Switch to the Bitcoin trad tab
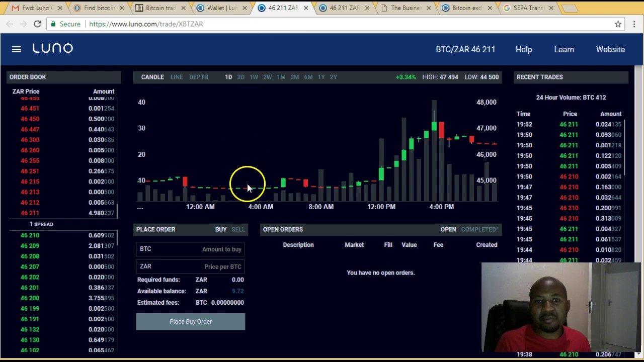This screenshot has width=644, height=362. 158,8
